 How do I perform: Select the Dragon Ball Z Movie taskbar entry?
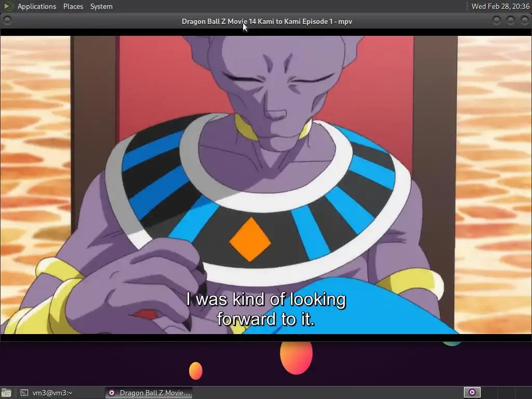(149, 393)
